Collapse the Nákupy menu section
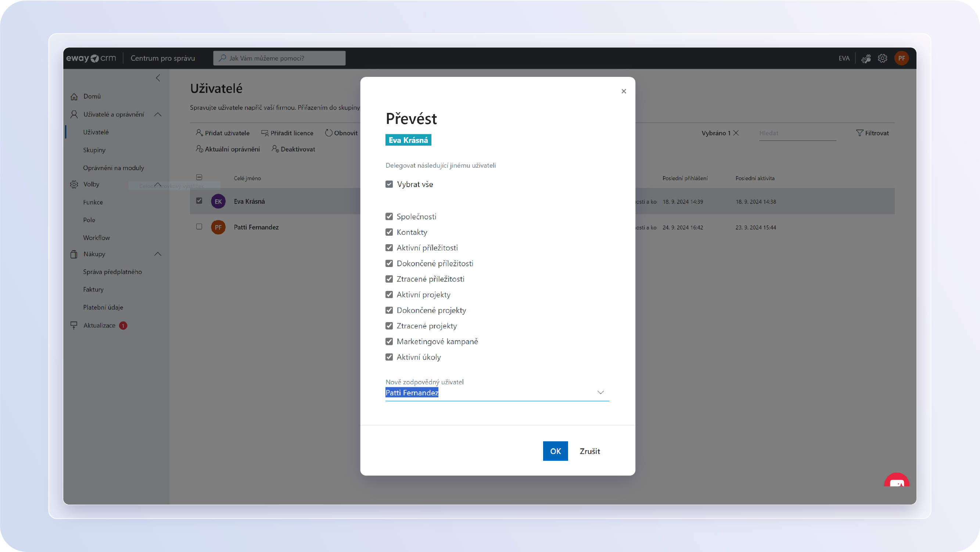The height and width of the screenshot is (552, 980). click(x=158, y=254)
